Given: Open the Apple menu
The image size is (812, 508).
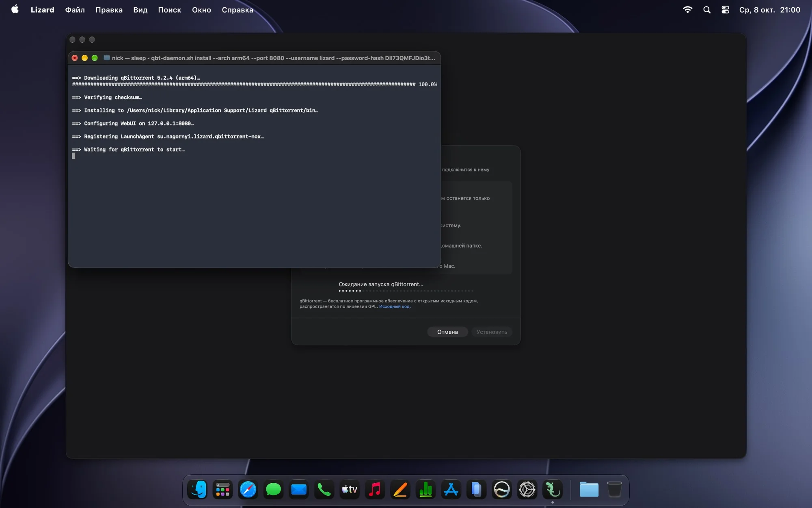Looking at the screenshot, I should (15, 9).
